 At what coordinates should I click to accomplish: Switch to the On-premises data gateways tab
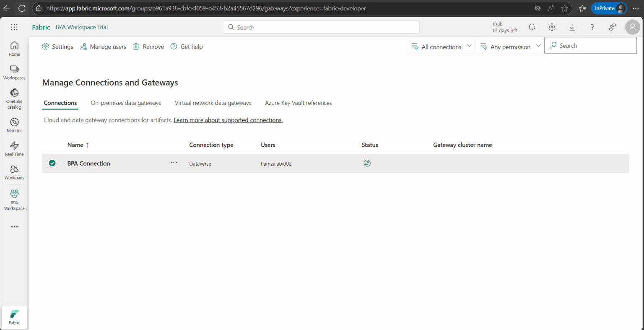coord(126,103)
